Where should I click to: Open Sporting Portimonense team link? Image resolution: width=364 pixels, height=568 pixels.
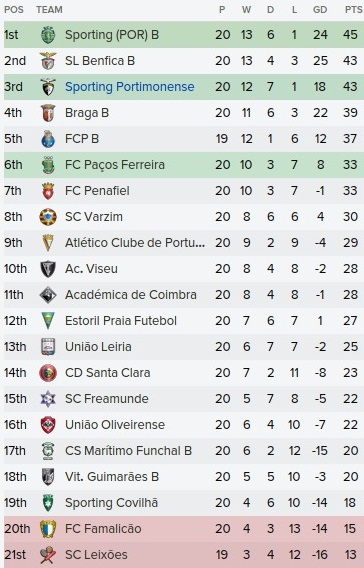click(x=129, y=87)
